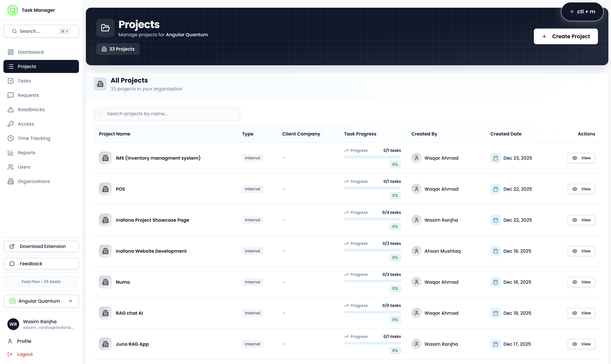Image resolution: width=611 pixels, height=364 pixels.
Task: Open Requests from the sidebar
Action: click(x=28, y=95)
